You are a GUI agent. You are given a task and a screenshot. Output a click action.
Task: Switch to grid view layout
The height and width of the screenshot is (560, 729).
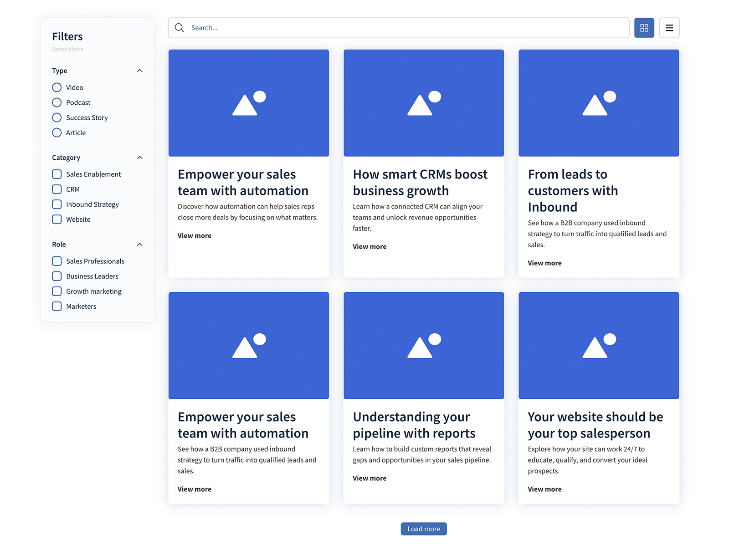pyautogui.click(x=644, y=28)
